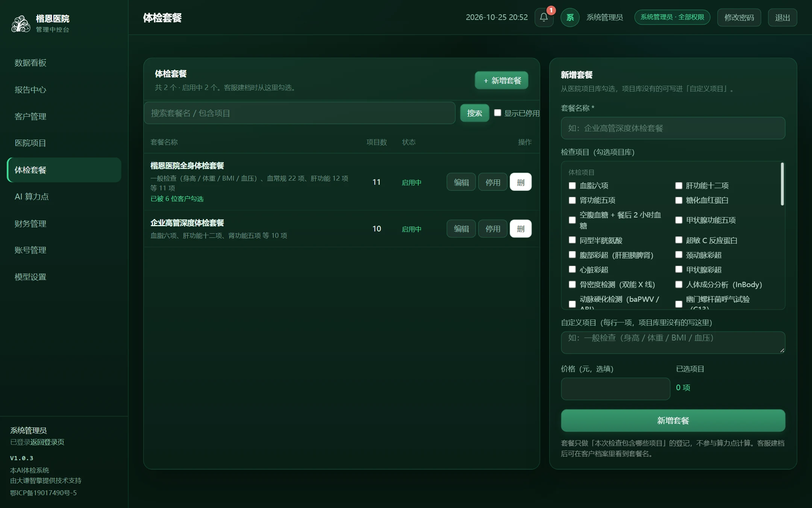Delete the 企业高管深度体检套餐 package

click(x=521, y=229)
